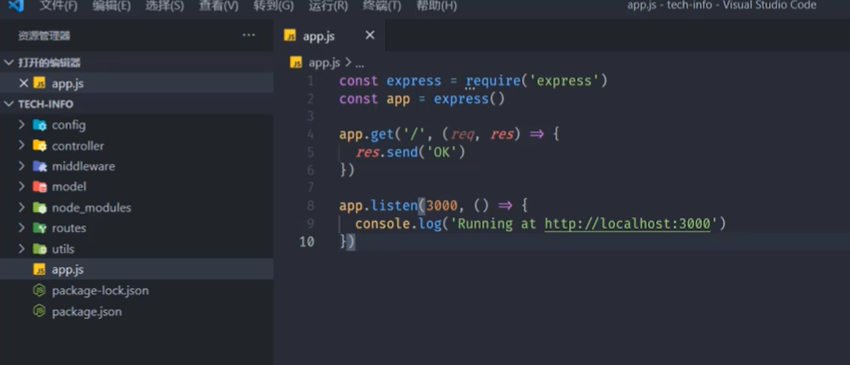850x365 pixels.
Task: Click the config folder icon
Action: 40,125
